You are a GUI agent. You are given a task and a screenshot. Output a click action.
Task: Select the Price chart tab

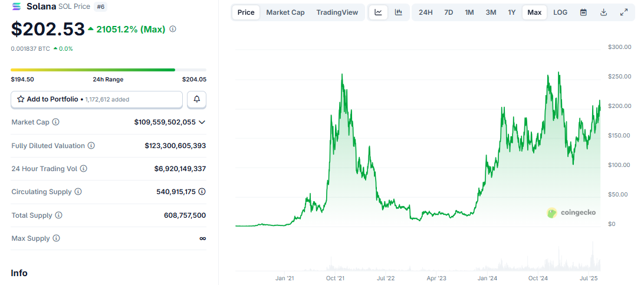click(x=246, y=12)
